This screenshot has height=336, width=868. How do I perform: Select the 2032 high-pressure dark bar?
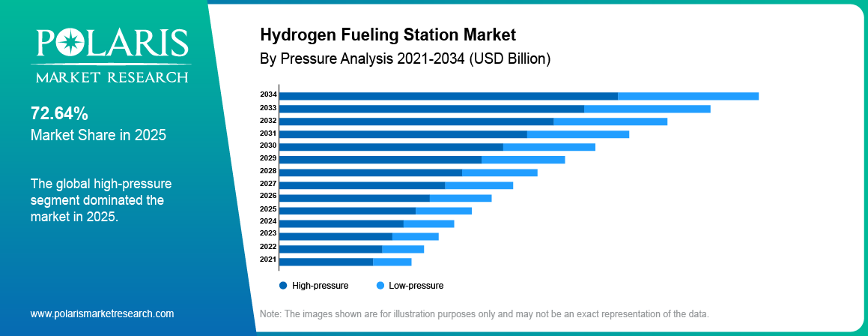coord(417,121)
